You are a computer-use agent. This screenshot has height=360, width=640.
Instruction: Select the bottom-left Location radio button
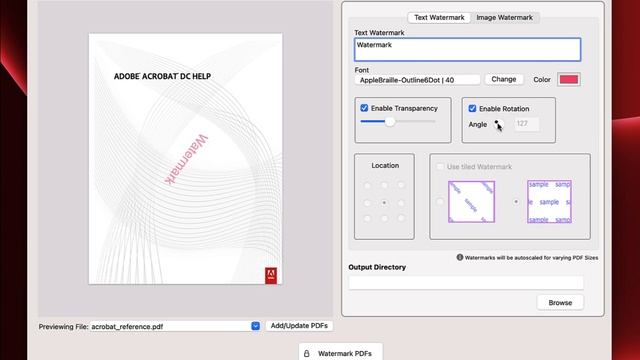(x=367, y=219)
